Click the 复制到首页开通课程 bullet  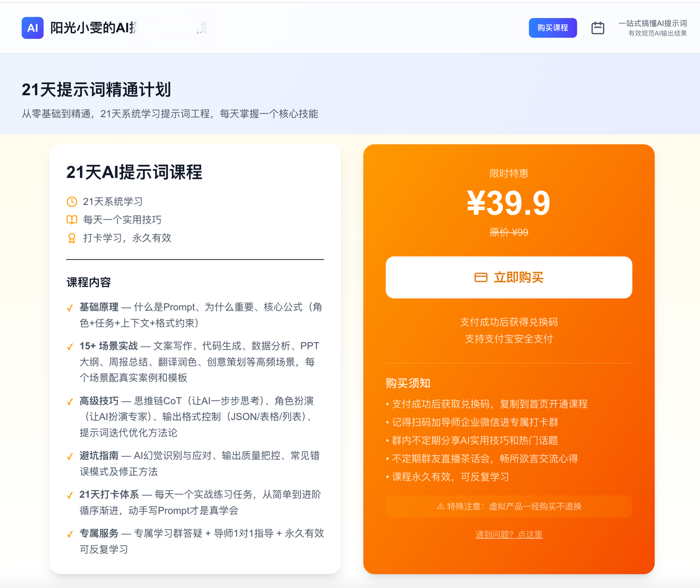[487, 404]
